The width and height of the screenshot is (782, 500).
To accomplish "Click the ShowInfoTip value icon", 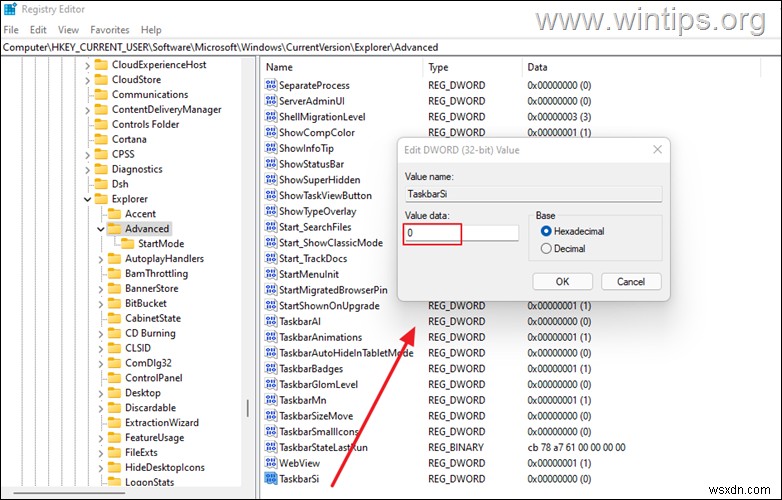I will 271,148.
